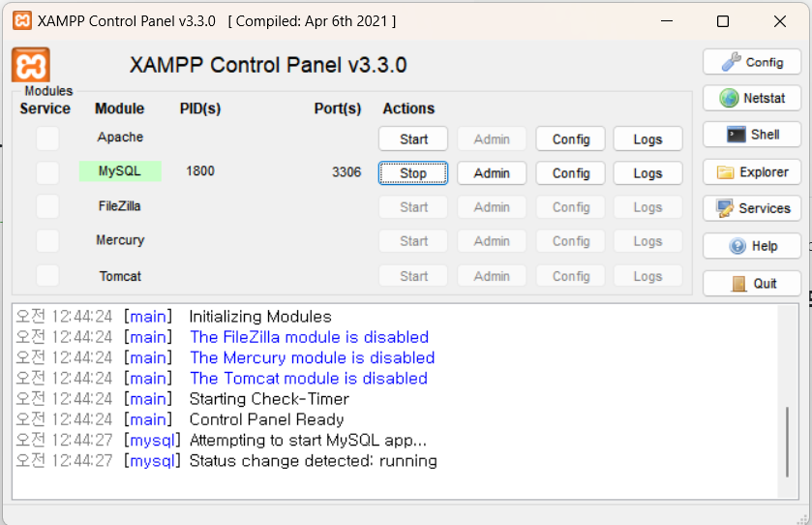Click the Tomcat Config button
This screenshot has width=812, height=525.
[x=571, y=276]
